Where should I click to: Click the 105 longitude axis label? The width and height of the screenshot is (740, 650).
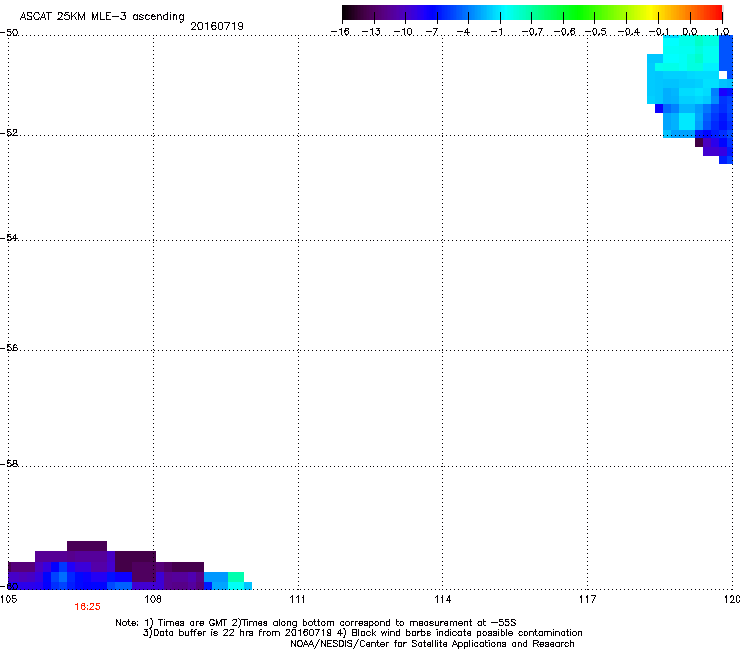[x=8, y=599]
